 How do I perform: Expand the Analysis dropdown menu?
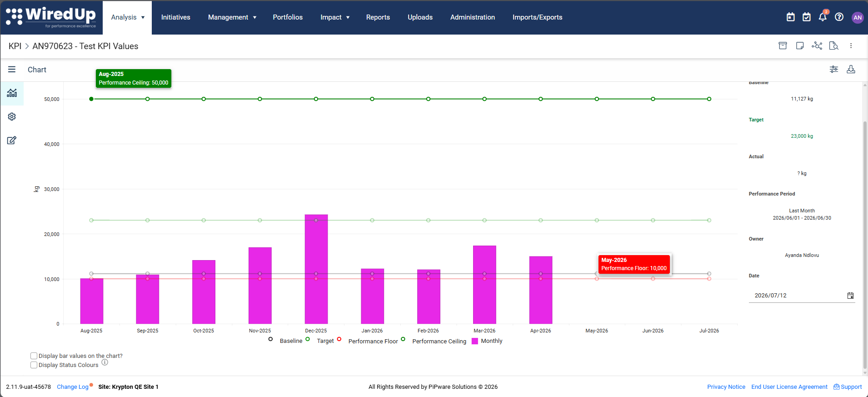click(x=128, y=17)
